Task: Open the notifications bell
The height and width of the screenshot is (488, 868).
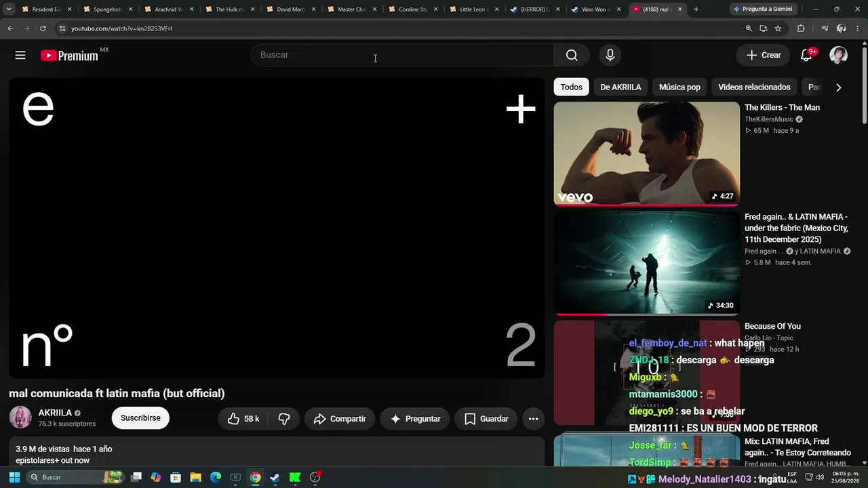Action: [x=806, y=55]
